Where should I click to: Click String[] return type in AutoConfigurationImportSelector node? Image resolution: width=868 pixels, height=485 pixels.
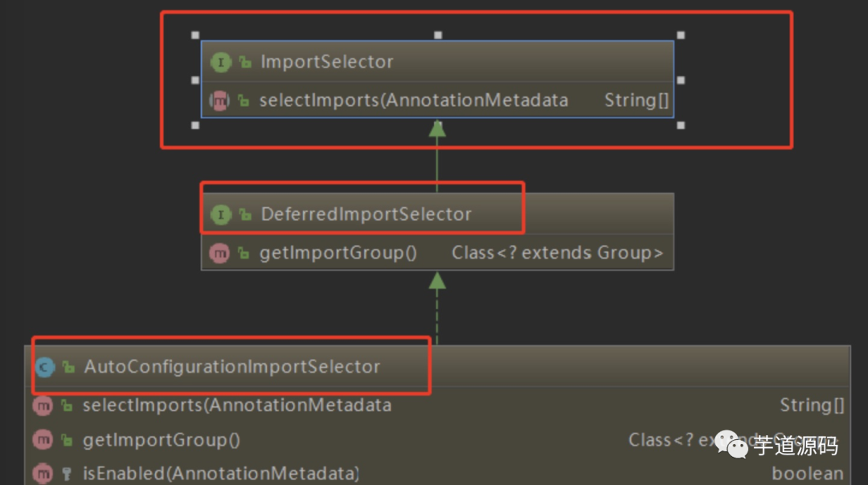tap(812, 406)
